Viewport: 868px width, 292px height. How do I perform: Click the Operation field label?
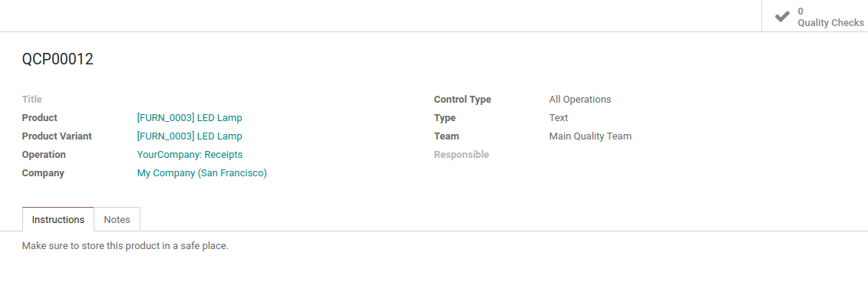tap(44, 154)
